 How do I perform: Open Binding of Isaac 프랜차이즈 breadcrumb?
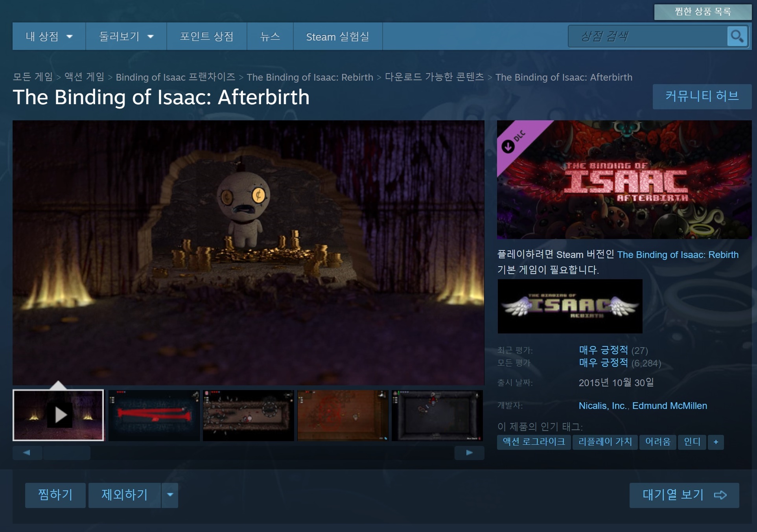pyautogui.click(x=175, y=77)
